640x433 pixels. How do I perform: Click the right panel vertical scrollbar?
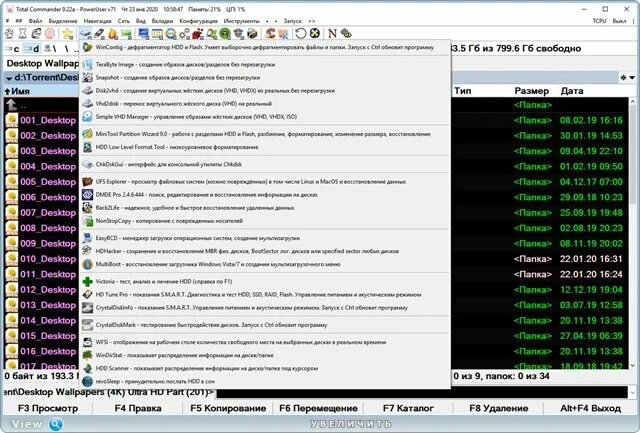pyautogui.click(x=632, y=233)
